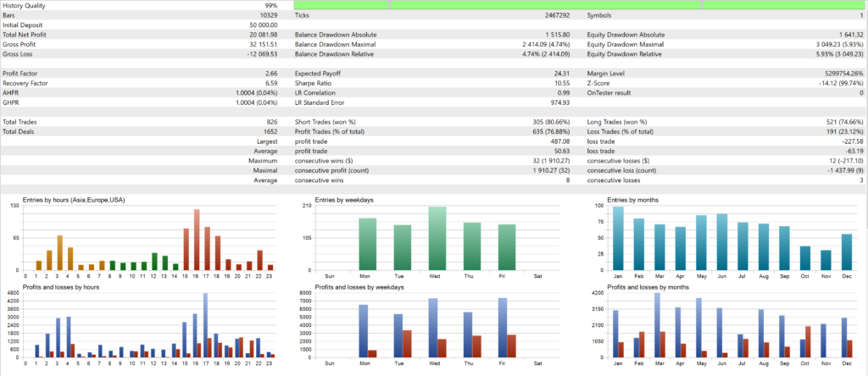This screenshot has width=868, height=376.
Task: Select the 'History Quality' label
Action: (24, 6)
